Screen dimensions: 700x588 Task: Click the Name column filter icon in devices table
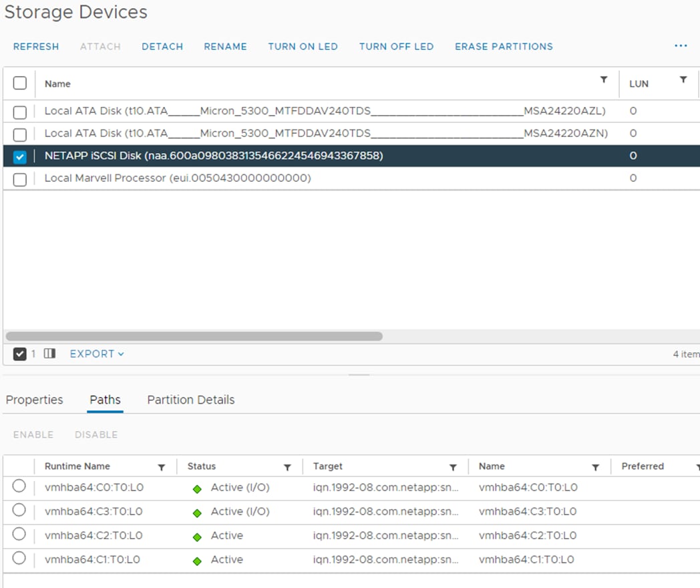tap(603, 80)
